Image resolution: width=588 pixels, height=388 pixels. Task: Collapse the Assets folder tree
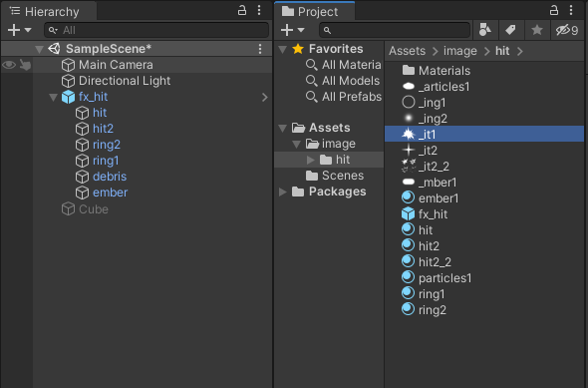283,129
